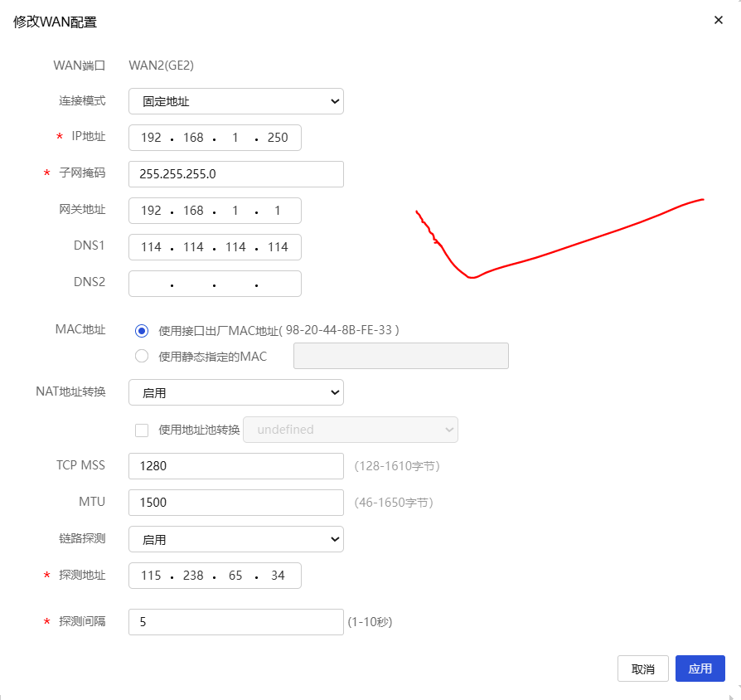This screenshot has height=700, width=741.
Task: Open the 链路探测 dropdown
Action: [235, 539]
